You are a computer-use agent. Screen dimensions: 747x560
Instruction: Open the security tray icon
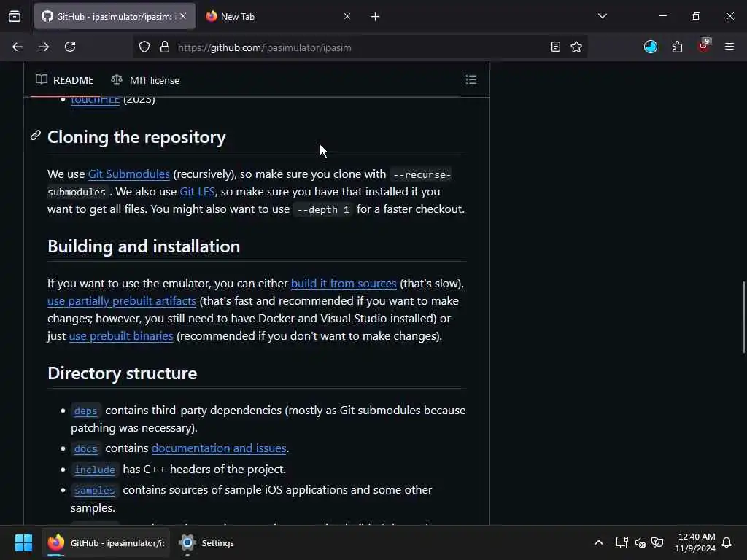(x=657, y=542)
